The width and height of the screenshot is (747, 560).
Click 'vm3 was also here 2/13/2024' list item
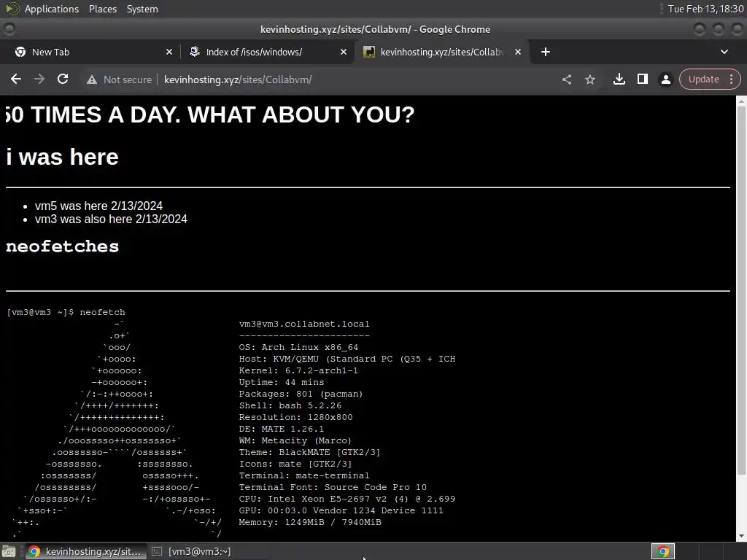pyautogui.click(x=111, y=219)
